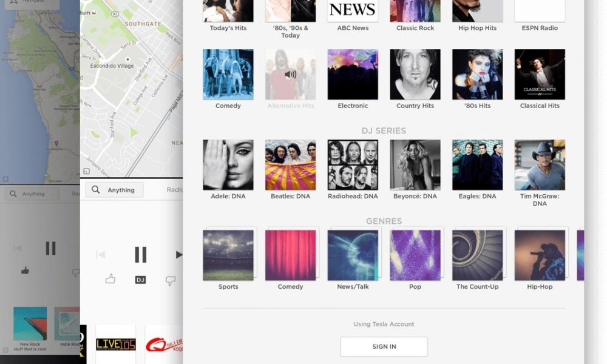Viewport: 607px width, 364px height.
Task: Play the Today's Hits station
Action: [x=228, y=16]
